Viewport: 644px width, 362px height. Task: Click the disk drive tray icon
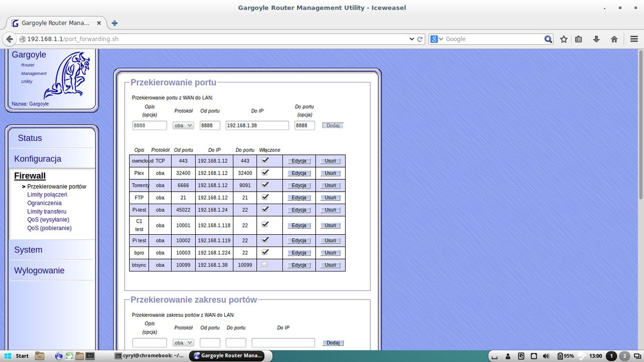(x=521, y=356)
